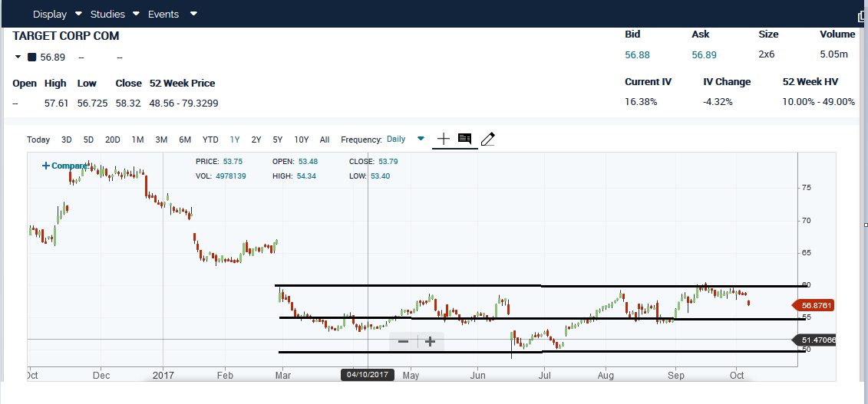Click the black 51.47 crosshair price tag

pyautogui.click(x=814, y=340)
